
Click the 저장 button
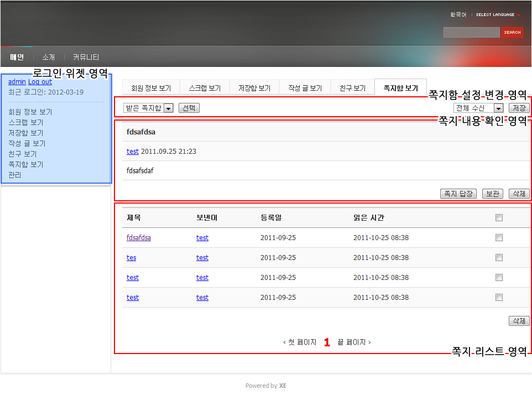519,108
